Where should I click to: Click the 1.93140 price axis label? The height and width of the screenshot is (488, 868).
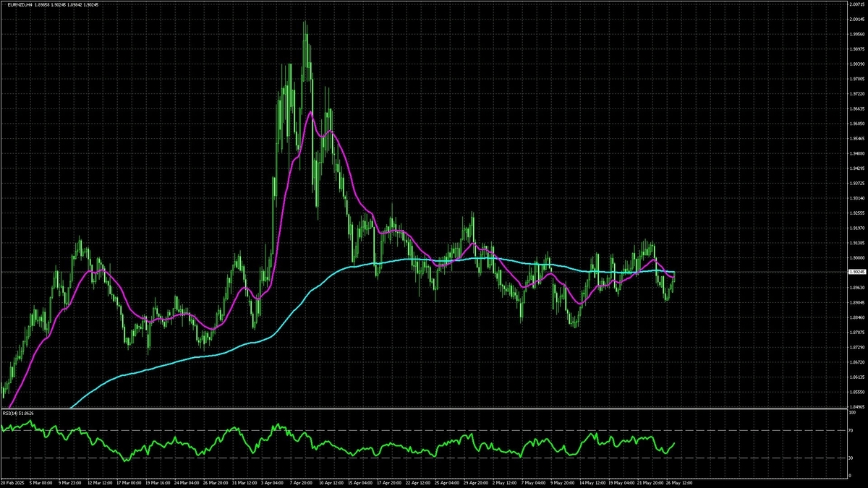point(857,198)
